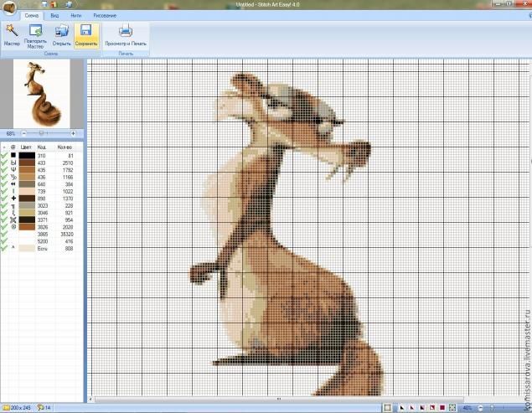Click the plus button on the preview zoom
This screenshot has height=413, width=532.
coord(71,133)
